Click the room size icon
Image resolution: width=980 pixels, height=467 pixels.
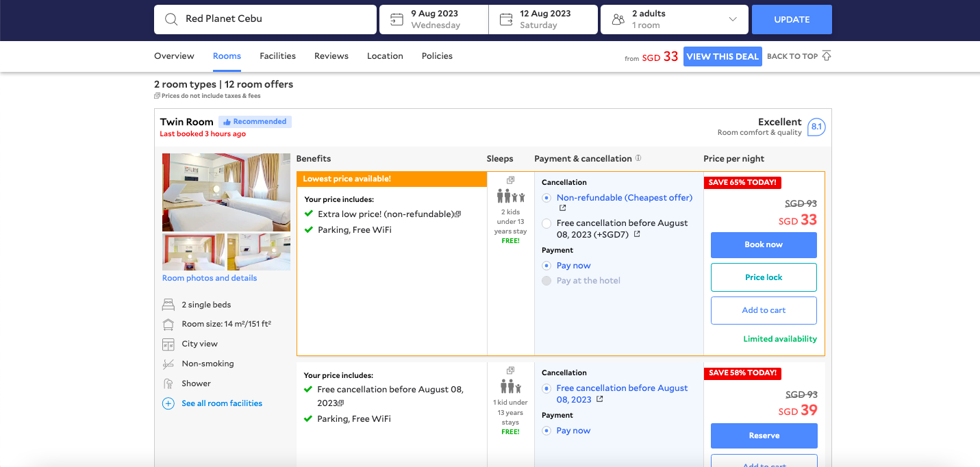point(168,324)
